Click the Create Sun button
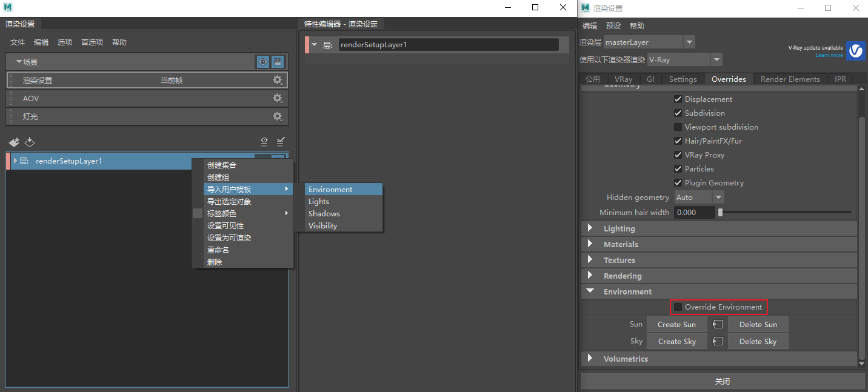The image size is (868, 392). point(676,324)
